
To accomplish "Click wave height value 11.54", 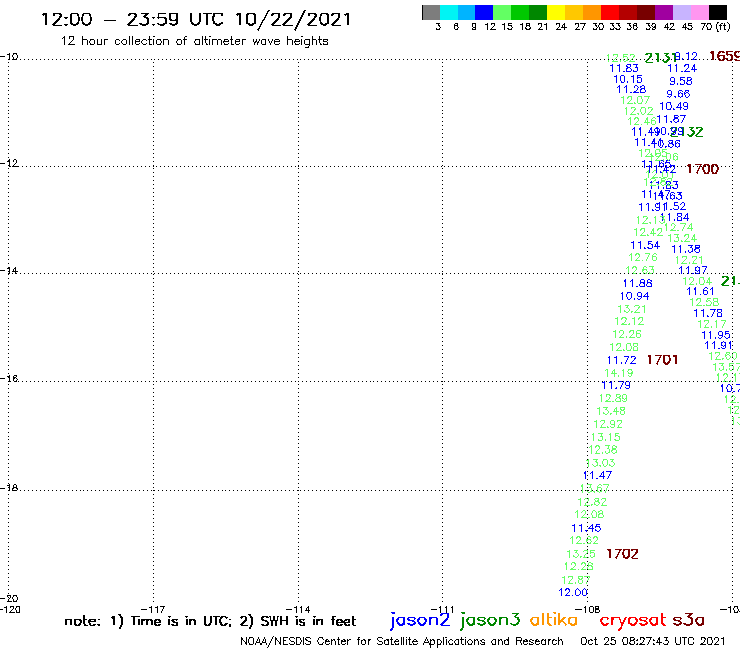I will (x=645, y=245).
